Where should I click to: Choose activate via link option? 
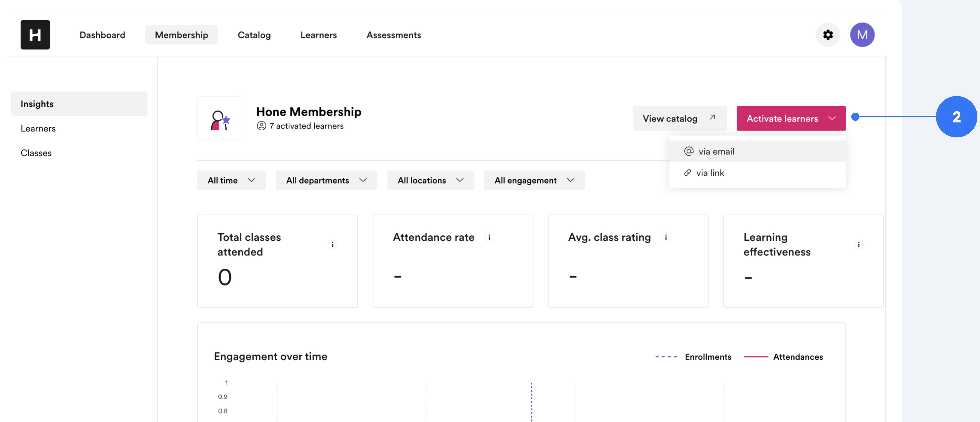click(757, 173)
